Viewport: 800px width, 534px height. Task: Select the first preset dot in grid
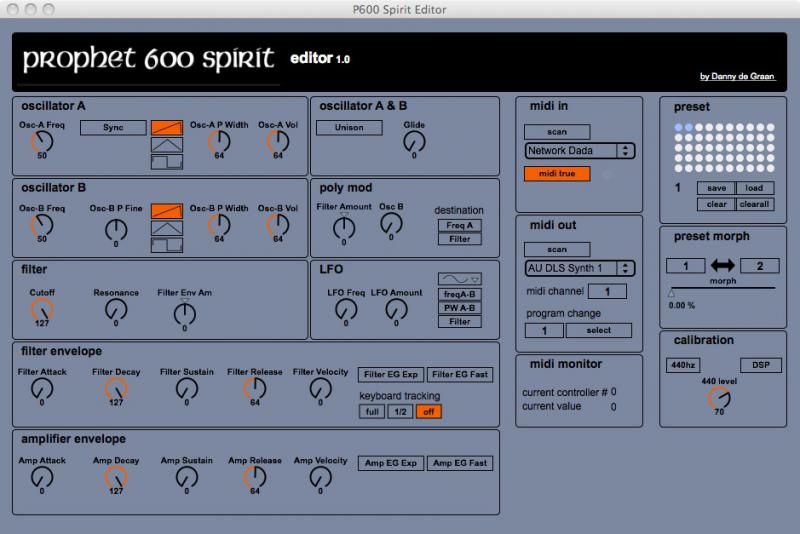[x=679, y=127]
